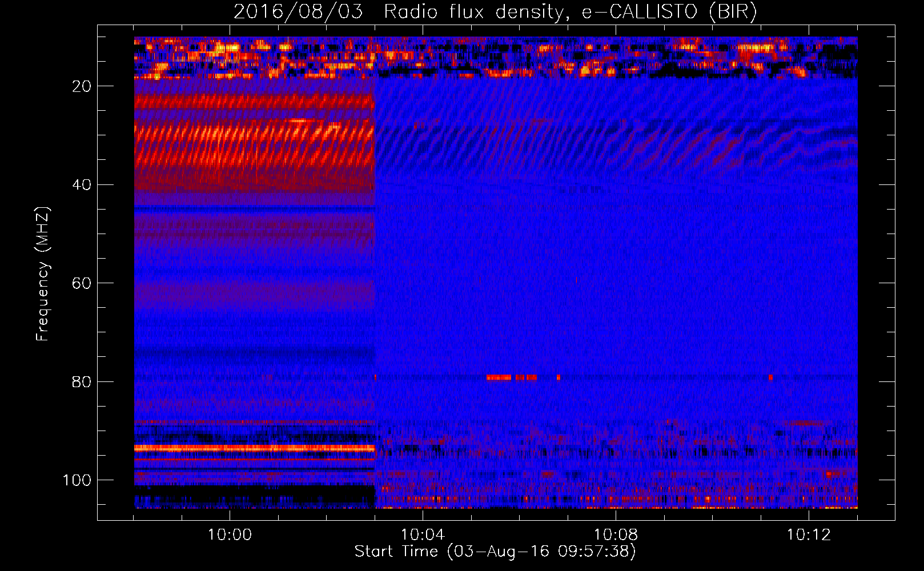Image resolution: width=924 pixels, height=571 pixels.
Task: Click the long red burst segment near 80 MHz
Action: coord(499,377)
